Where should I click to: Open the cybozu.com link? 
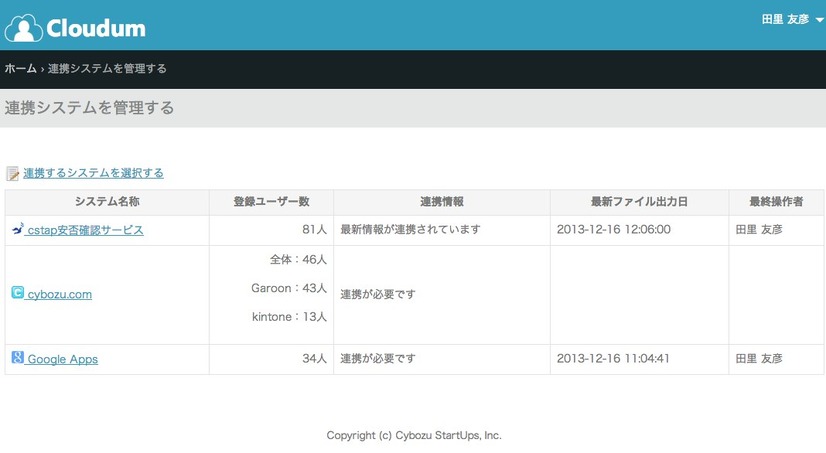(60, 294)
